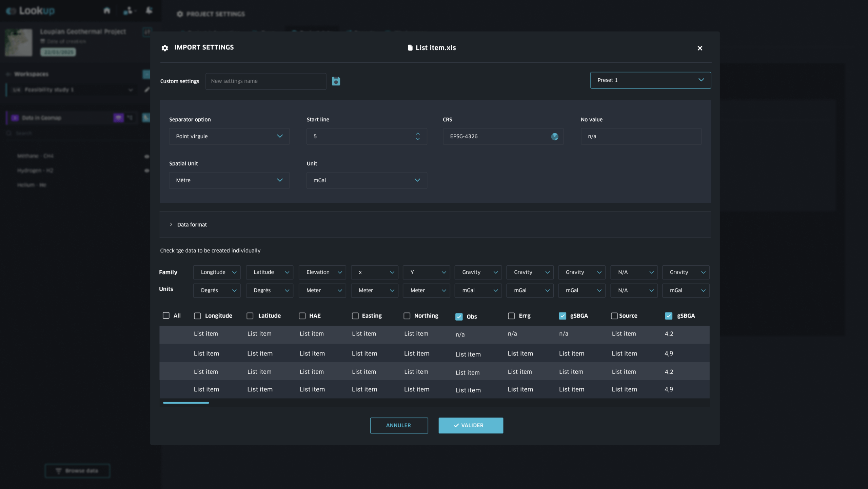Open Separator option Point virgule dropdown
The height and width of the screenshot is (489, 868).
[x=229, y=136]
